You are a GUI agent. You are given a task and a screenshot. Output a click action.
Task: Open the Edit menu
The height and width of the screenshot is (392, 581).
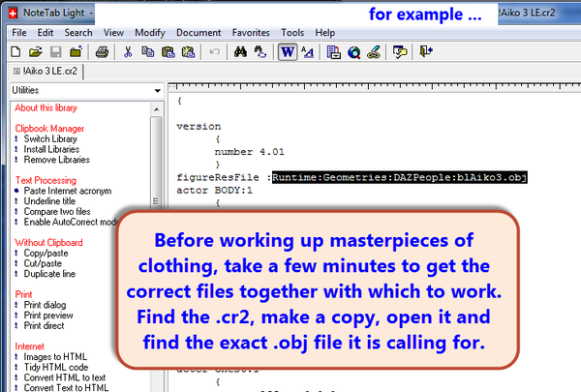[46, 33]
